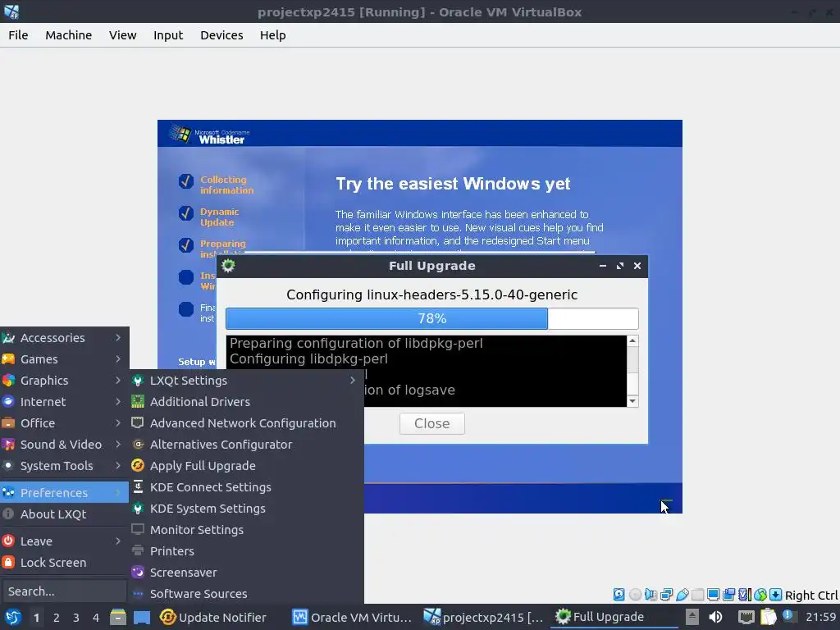The height and width of the screenshot is (630, 840).
Task: Expand the Office category
Action: click(x=64, y=423)
